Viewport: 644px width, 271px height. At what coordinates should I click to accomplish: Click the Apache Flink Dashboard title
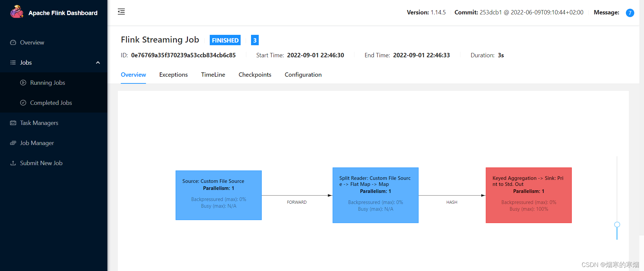pyautogui.click(x=63, y=13)
